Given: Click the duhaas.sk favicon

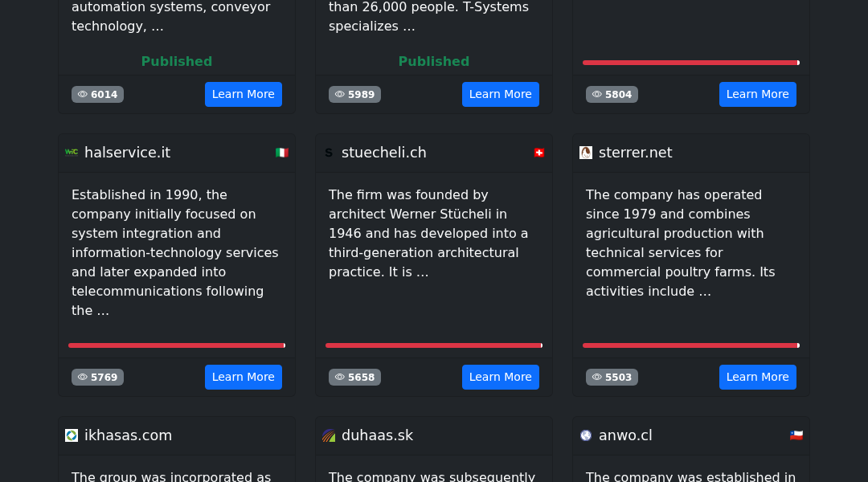Looking at the screenshot, I should (329, 435).
